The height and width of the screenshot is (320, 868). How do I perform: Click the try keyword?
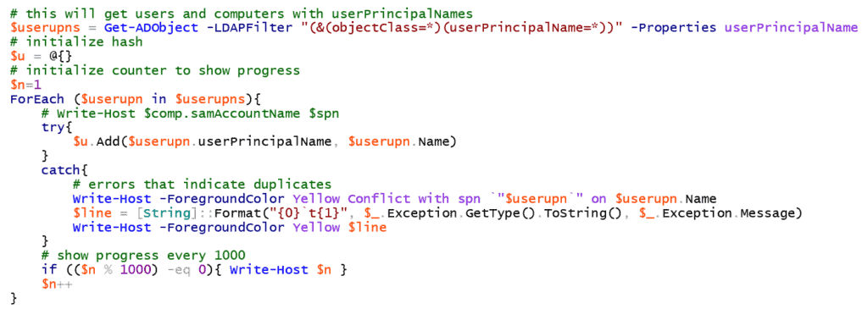53,128
